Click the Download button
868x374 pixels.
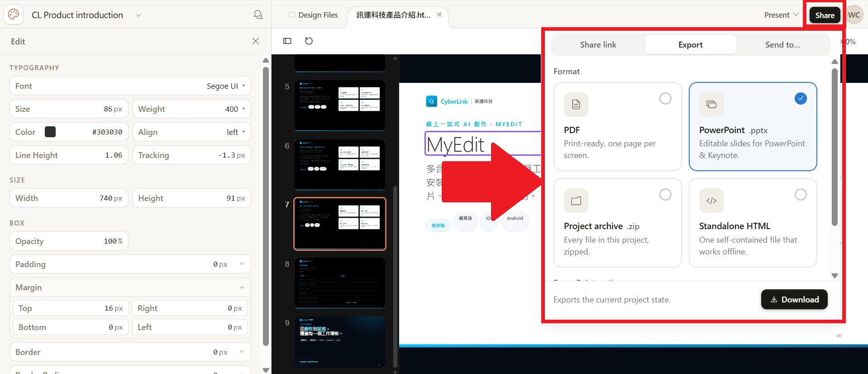pos(794,299)
